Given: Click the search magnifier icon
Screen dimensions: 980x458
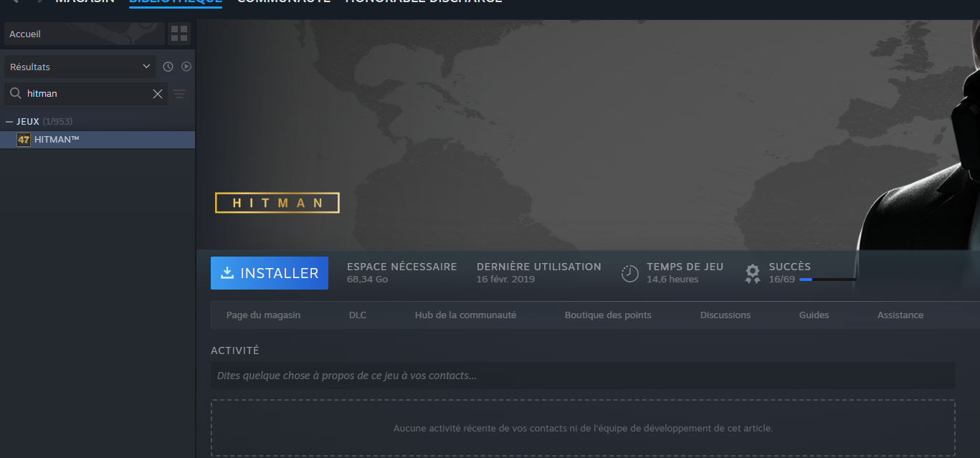Looking at the screenshot, I should [x=15, y=93].
